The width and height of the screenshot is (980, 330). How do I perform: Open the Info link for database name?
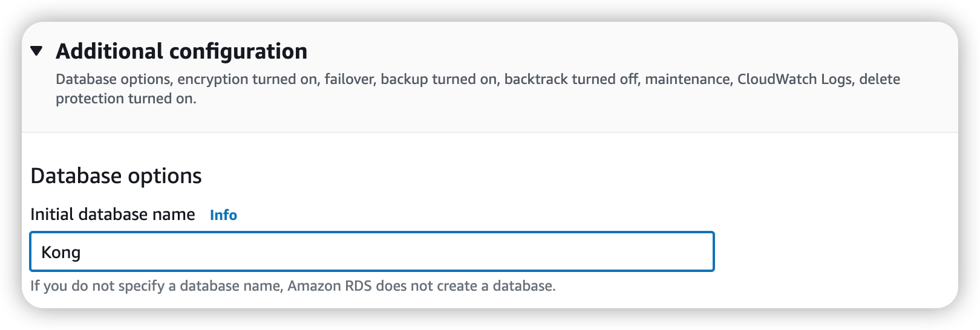[223, 215]
